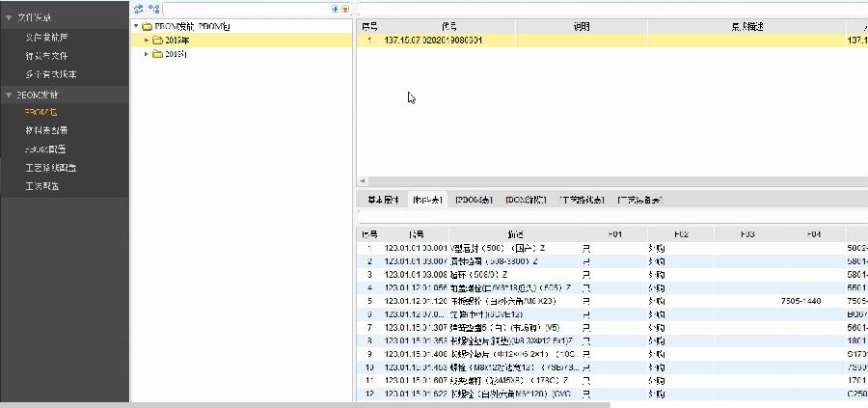The width and height of the screenshot is (868, 408).
Task: Click row number 6 in lower table
Action: coord(369,314)
